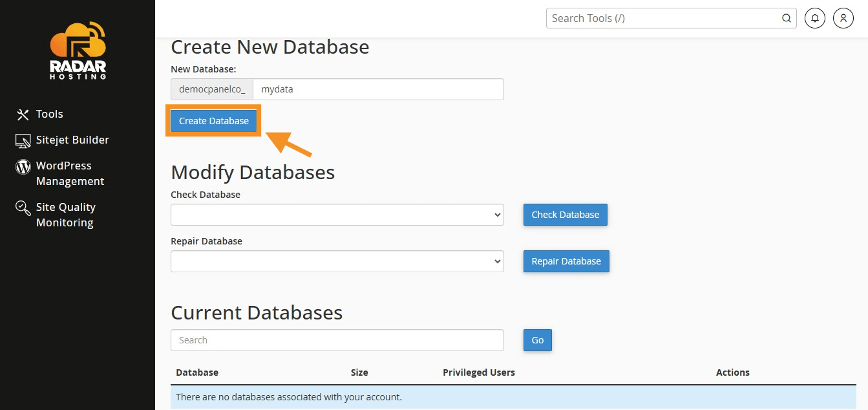The image size is (868, 410).
Task: Focus the New Database name field
Action: click(377, 89)
